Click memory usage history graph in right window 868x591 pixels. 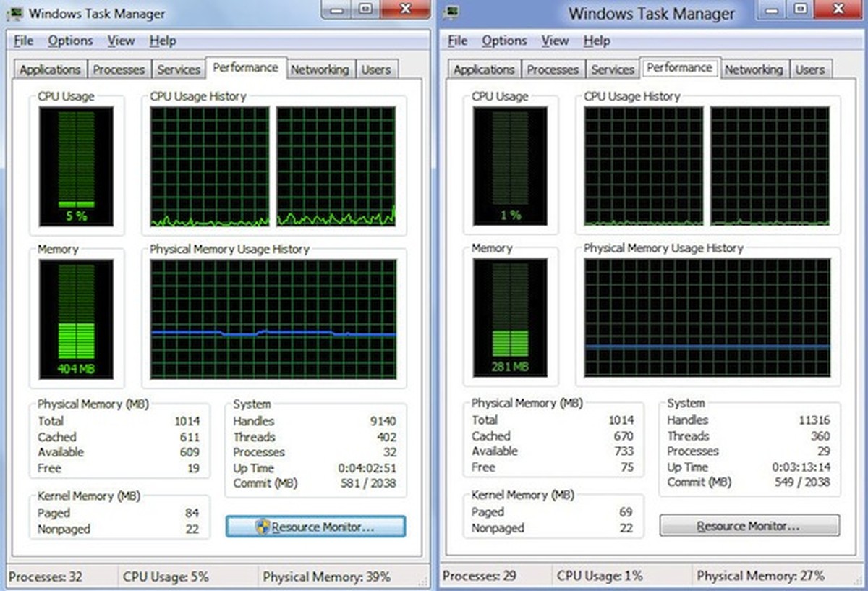point(707,318)
